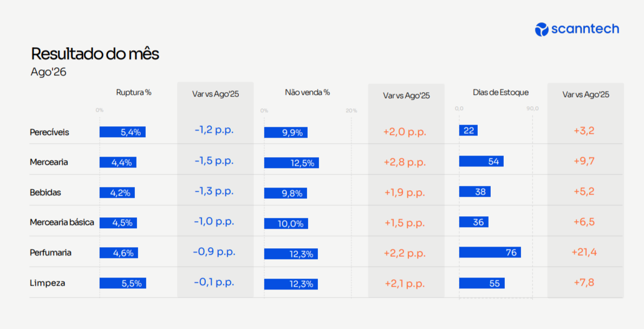Screen dimensions: 644x329
Task: Click the Bebidas row label
Action: 45,192
